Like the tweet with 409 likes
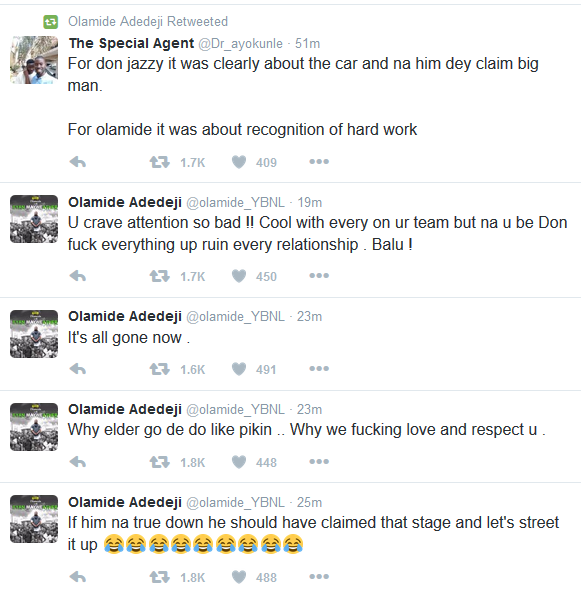Image resolution: width=581 pixels, height=597 pixels. (239, 162)
